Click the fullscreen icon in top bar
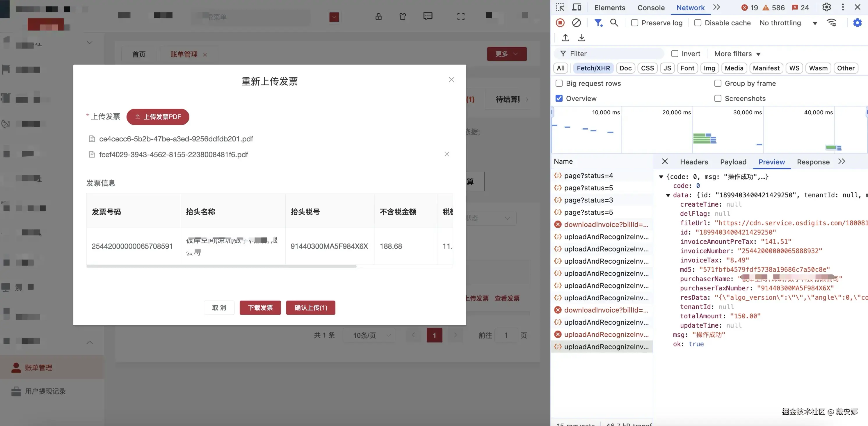This screenshot has height=426, width=868. pos(461,16)
